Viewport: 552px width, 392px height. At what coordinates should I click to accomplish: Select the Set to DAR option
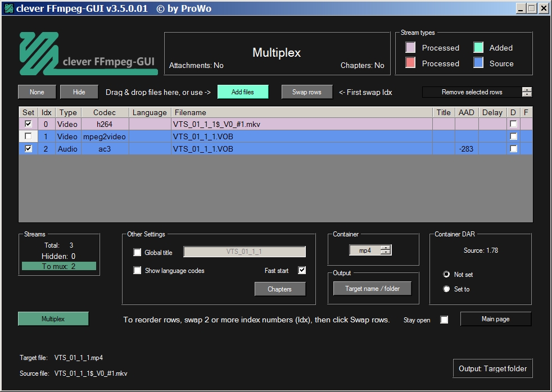point(446,289)
